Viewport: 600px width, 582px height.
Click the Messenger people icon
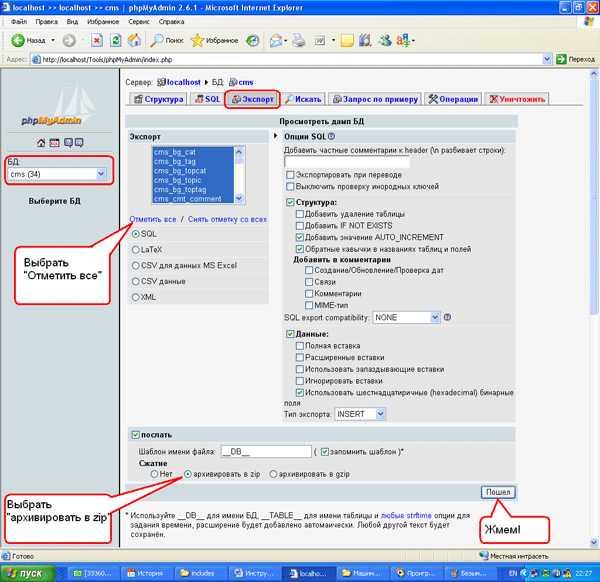[385, 40]
